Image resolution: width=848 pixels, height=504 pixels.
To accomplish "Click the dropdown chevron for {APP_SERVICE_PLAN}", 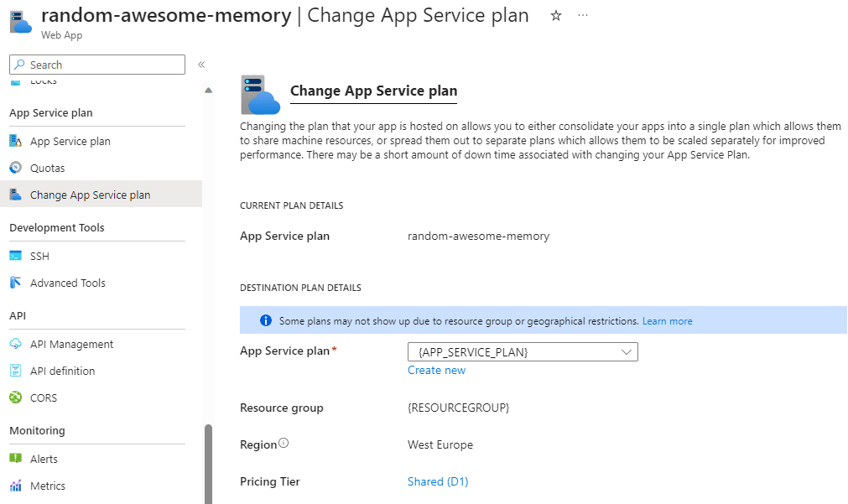I will (627, 352).
